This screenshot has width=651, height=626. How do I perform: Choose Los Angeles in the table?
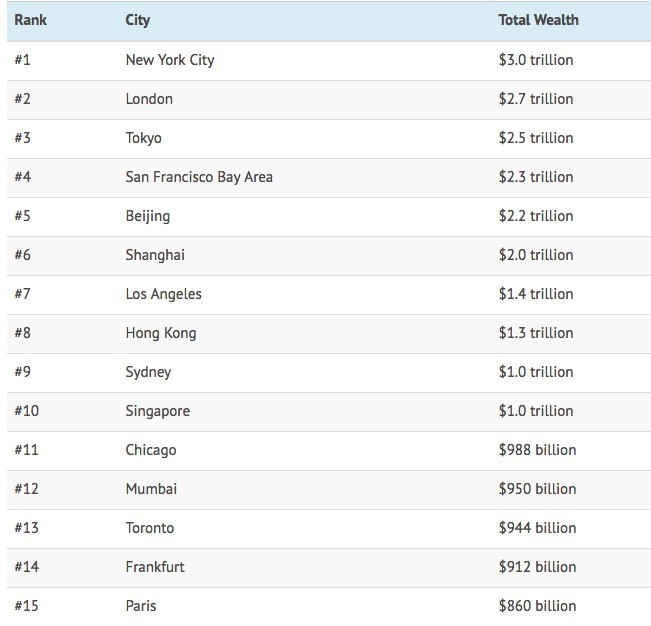point(163,294)
